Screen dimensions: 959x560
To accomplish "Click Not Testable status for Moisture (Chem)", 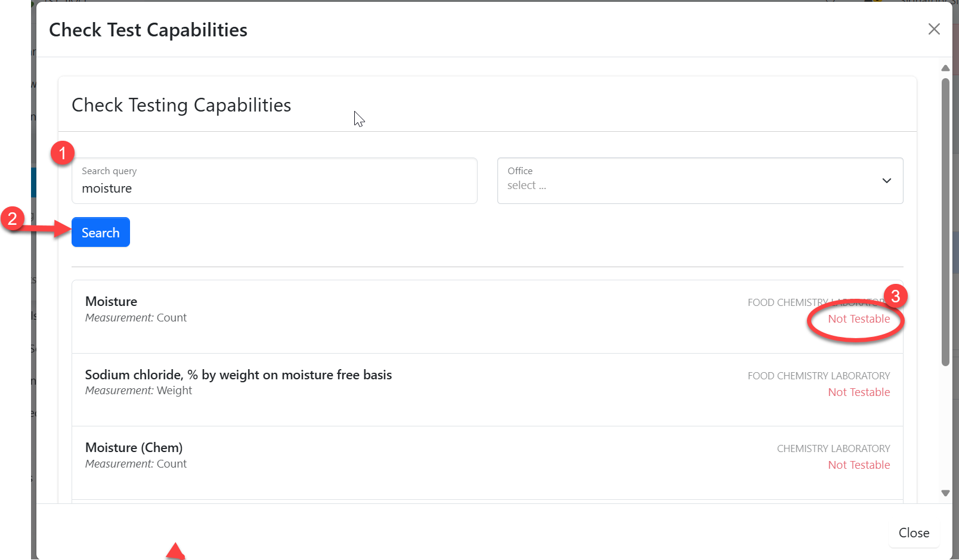I will click(859, 465).
